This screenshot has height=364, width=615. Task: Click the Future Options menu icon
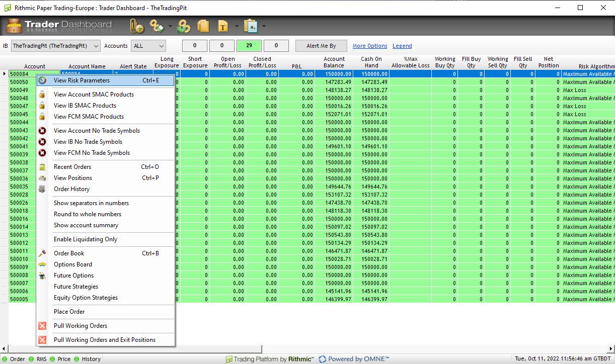pyautogui.click(x=42, y=276)
